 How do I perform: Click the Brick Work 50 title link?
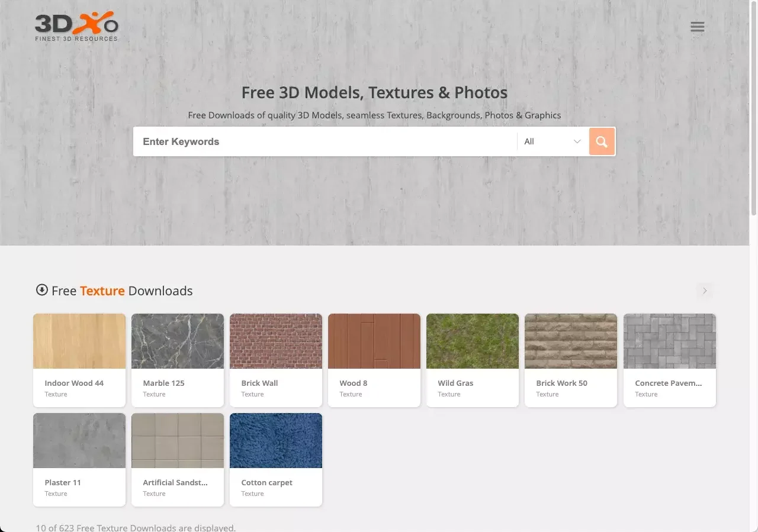[x=561, y=383]
